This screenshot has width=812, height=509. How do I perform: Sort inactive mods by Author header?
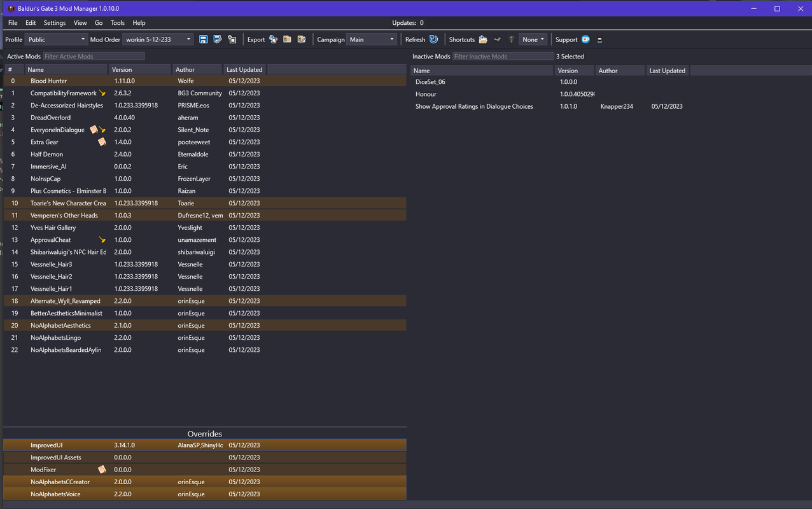point(620,71)
